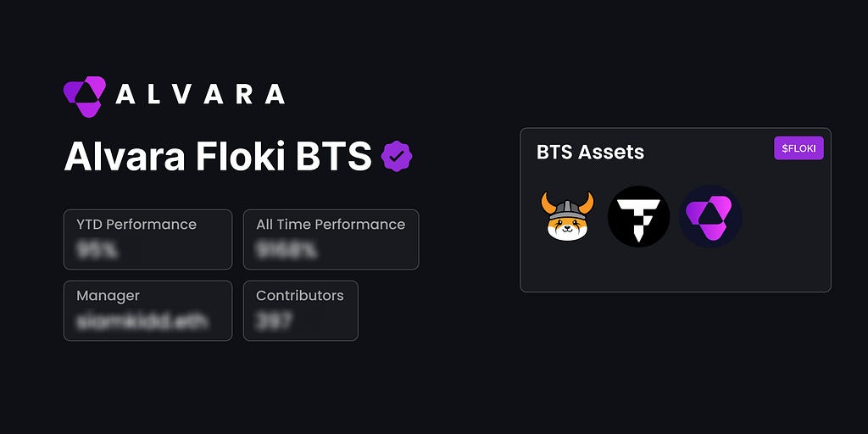Select the black TokenFi token icon

point(639,216)
